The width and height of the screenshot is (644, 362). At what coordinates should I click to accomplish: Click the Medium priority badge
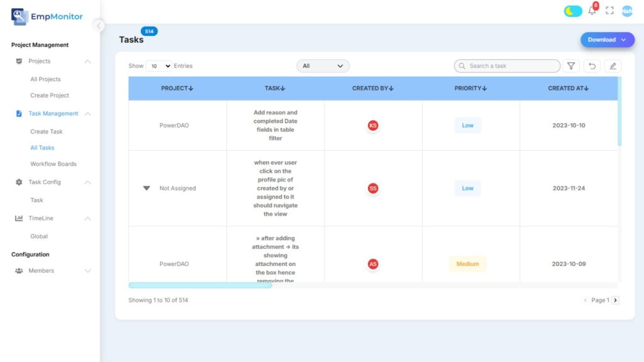click(x=467, y=264)
